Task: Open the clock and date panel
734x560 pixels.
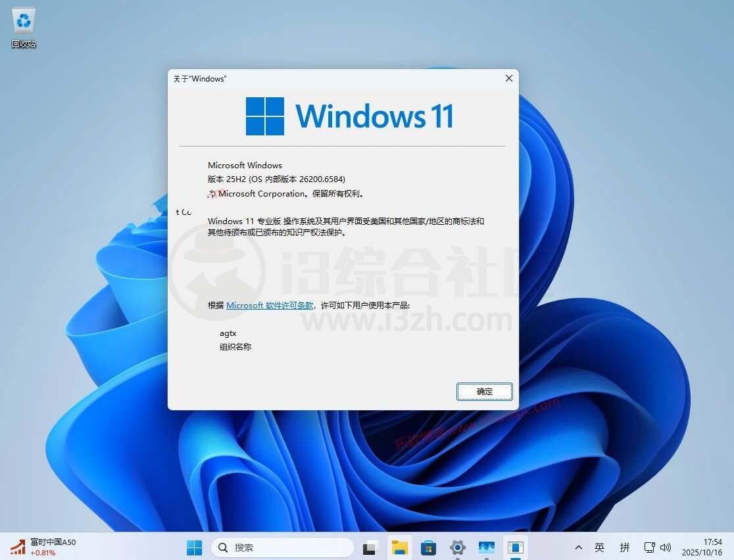Action: coord(702,547)
